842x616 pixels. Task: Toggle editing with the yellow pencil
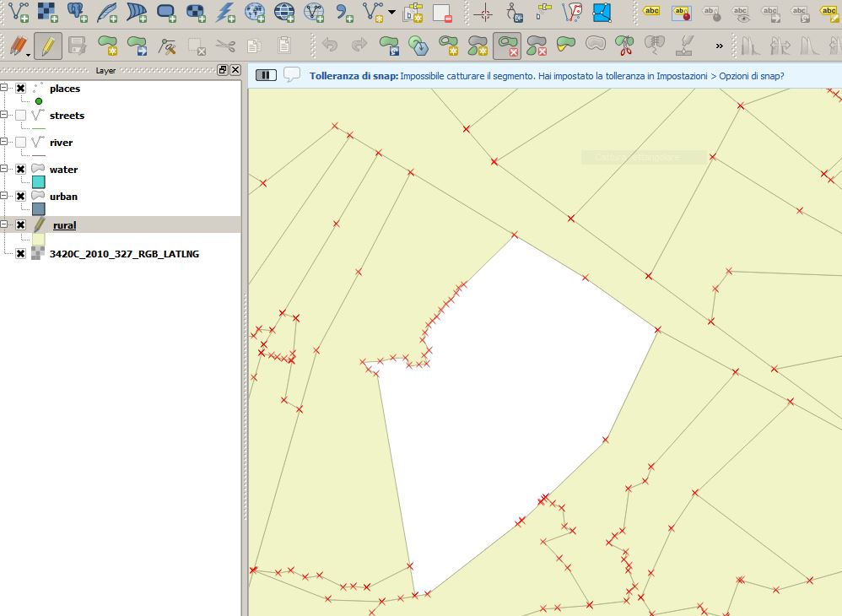(48, 46)
